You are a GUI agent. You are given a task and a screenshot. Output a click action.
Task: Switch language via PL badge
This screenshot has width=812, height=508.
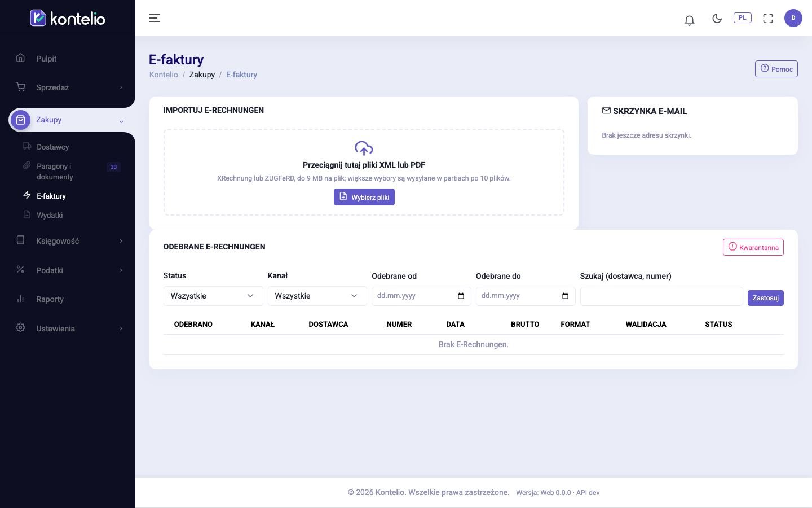click(x=742, y=18)
